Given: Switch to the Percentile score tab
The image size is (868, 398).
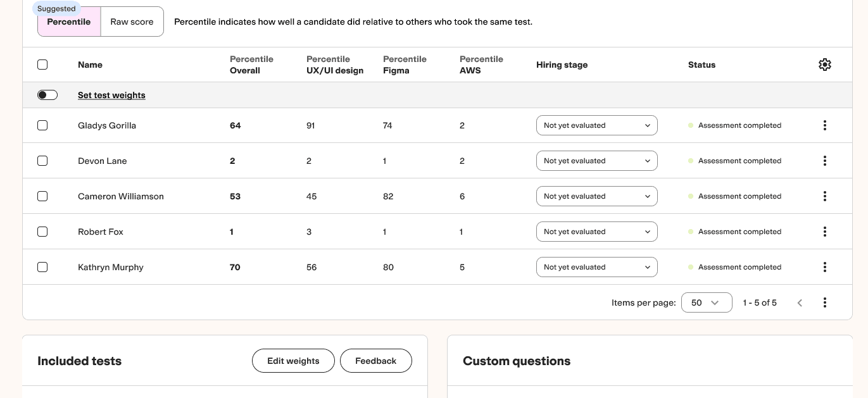Looking at the screenshot, I should coord(69,22).
